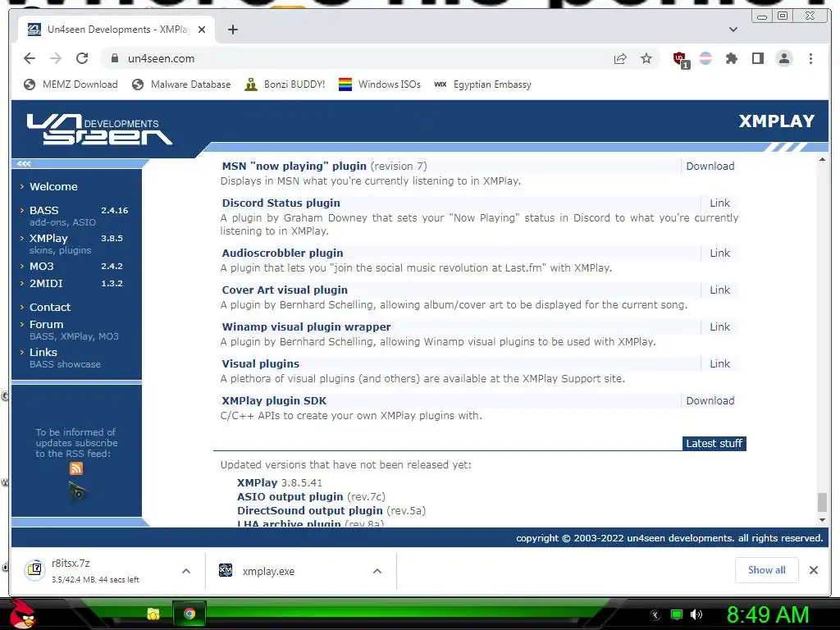Open BASS add-ons, ASIO sublink
This screenshot has width=840, height=630.
click(62, 222)
